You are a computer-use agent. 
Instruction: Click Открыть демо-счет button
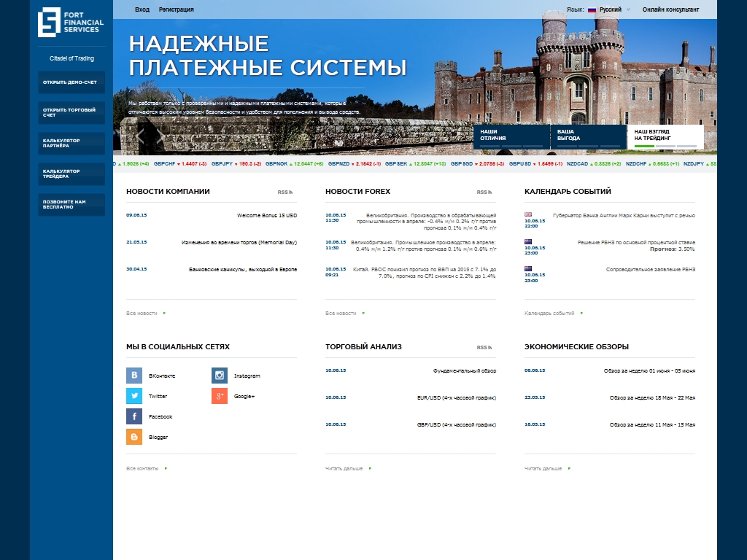(71, 82)
